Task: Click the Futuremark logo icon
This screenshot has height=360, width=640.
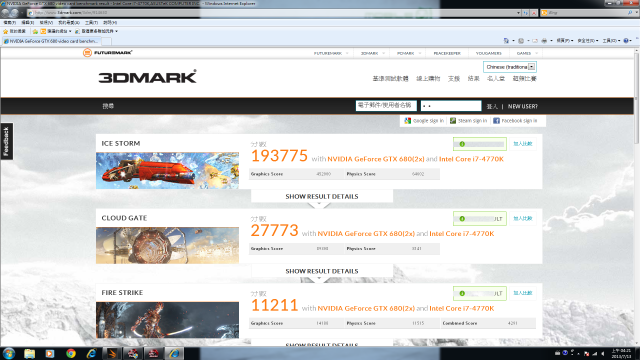Action: point(87,53)
